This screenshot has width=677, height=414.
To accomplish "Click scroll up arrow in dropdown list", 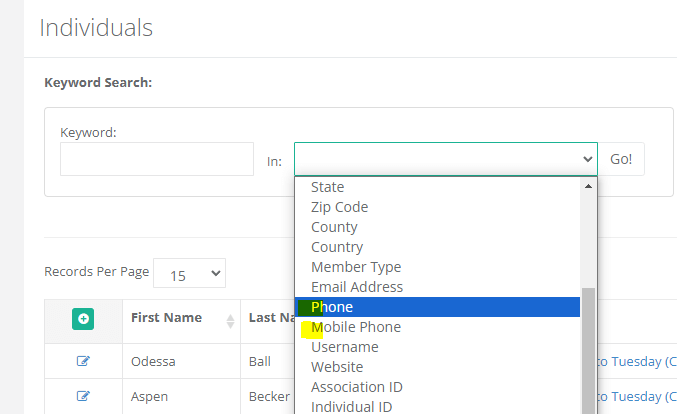I will (589, 186).
